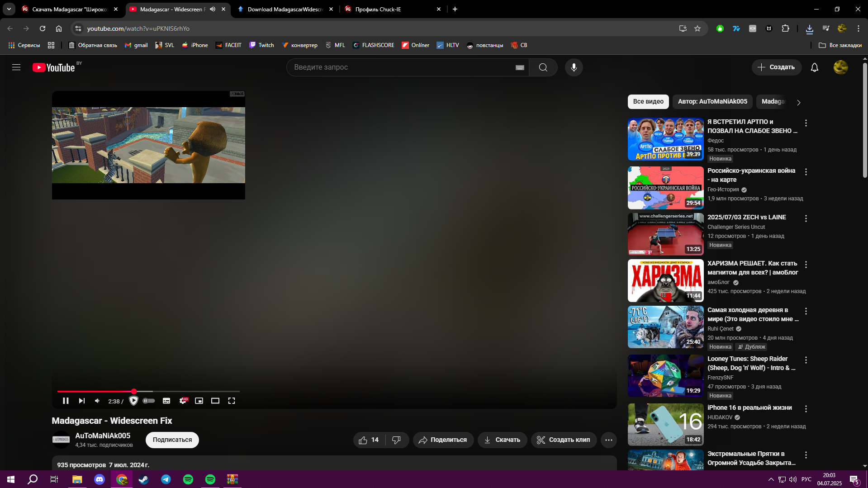Open the on-screen keyboard in the search box
This screenshot has width=868, height=488.
(520, 67)
